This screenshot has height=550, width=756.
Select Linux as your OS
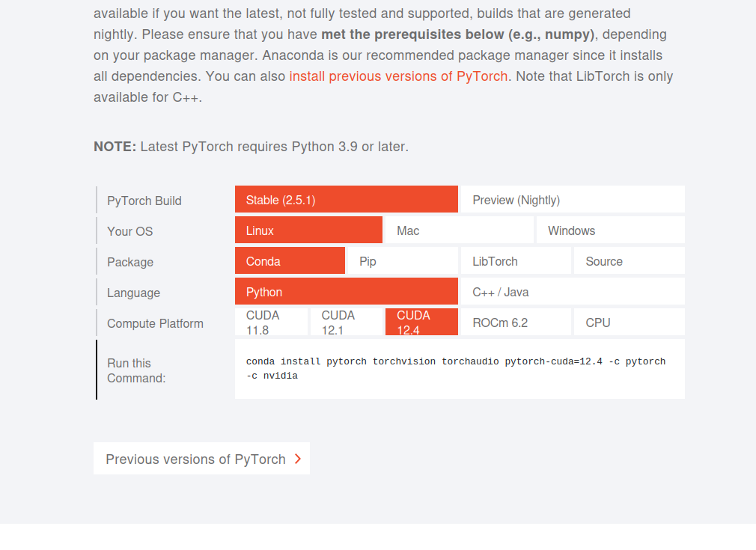pos(308,230)
